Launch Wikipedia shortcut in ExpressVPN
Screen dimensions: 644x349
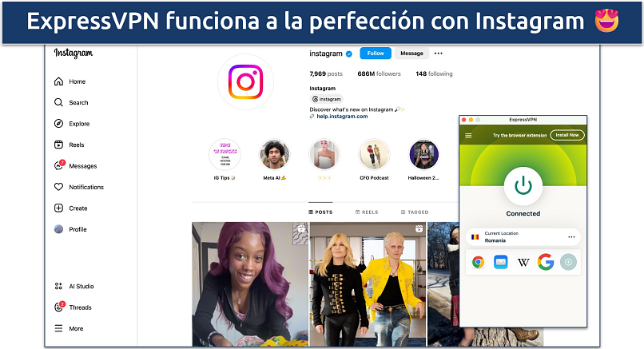tap(523, 262)
